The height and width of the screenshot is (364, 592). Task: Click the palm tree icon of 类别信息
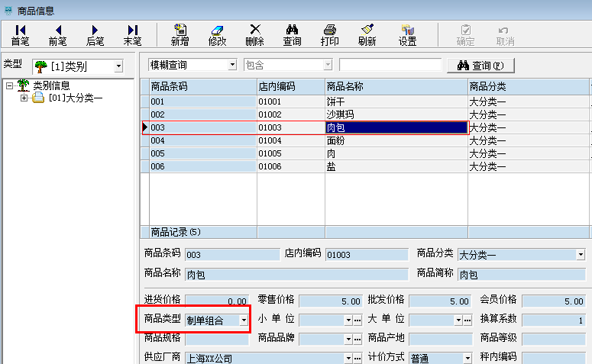click(x=24, y=85)
